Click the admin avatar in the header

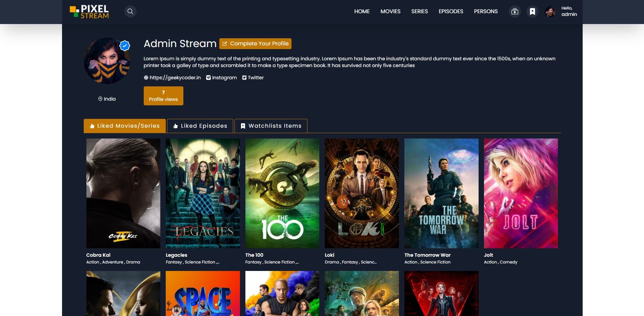[550, 12]
